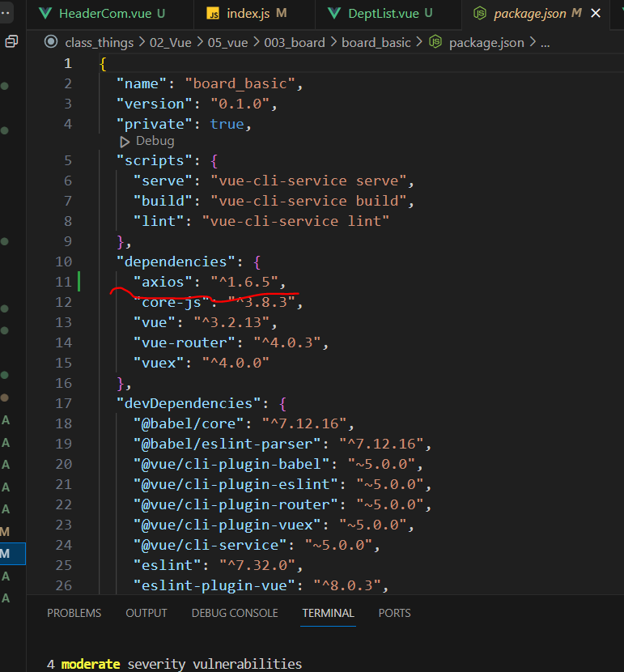Click "moderate" in terminal output
Screen dimensions: 624x672
pyautogui.click(x=91, y=664)
